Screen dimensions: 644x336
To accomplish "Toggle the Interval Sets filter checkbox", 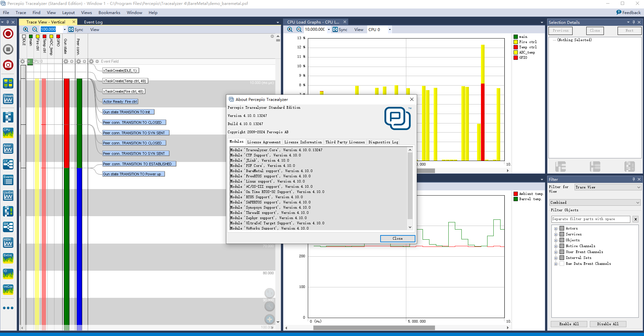I will 562,258.
